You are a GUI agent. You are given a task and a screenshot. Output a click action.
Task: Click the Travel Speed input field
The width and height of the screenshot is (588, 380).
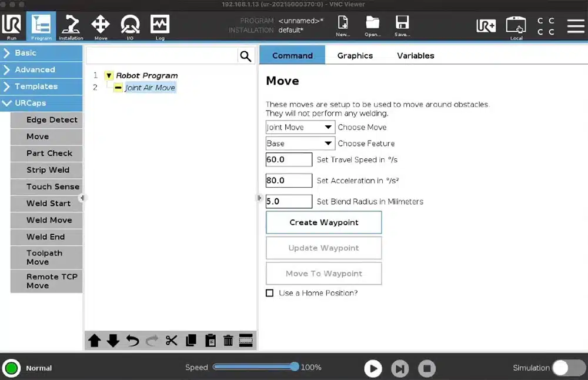[289, 159]
